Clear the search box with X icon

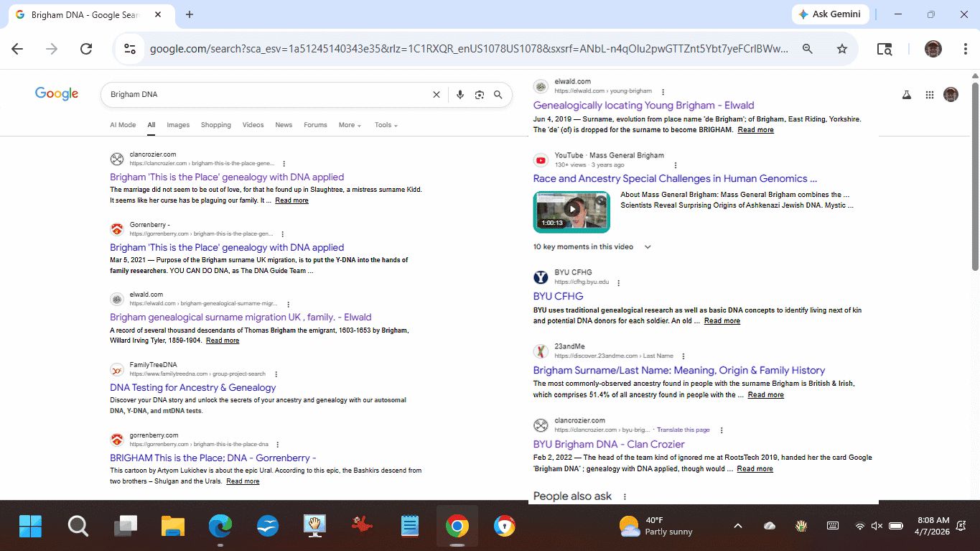point(436,95)
